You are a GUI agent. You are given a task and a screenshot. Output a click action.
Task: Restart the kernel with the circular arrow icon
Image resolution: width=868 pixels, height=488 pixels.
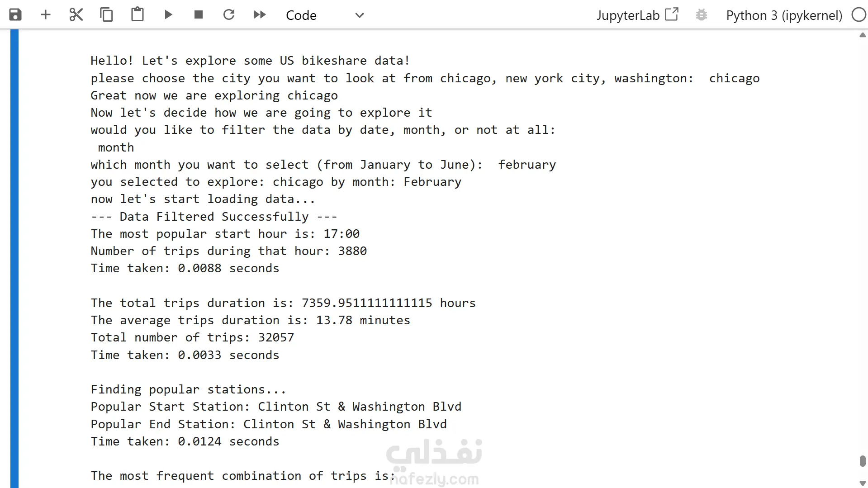coord(229,15)
